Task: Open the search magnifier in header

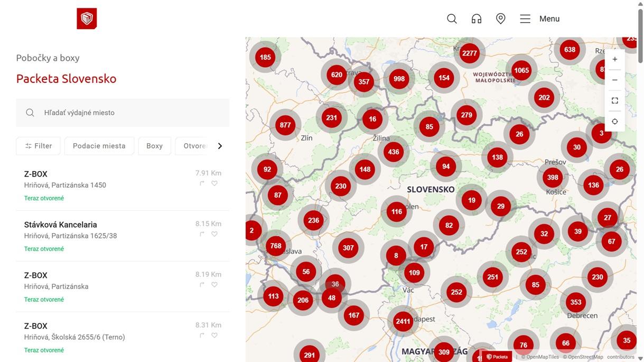Action: click(x=452, y=18)
